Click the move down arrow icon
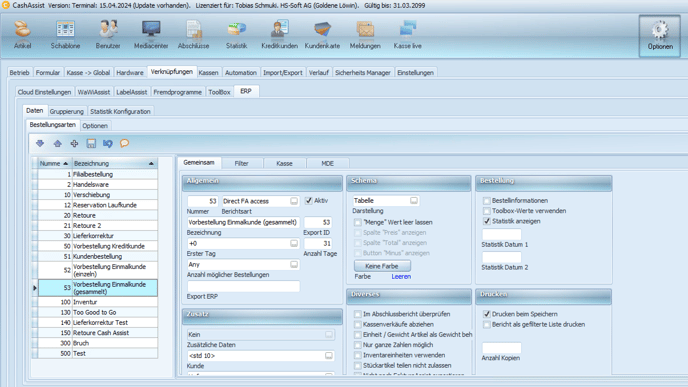Viewport: 688px width, 387px height. tap(40, 143)
